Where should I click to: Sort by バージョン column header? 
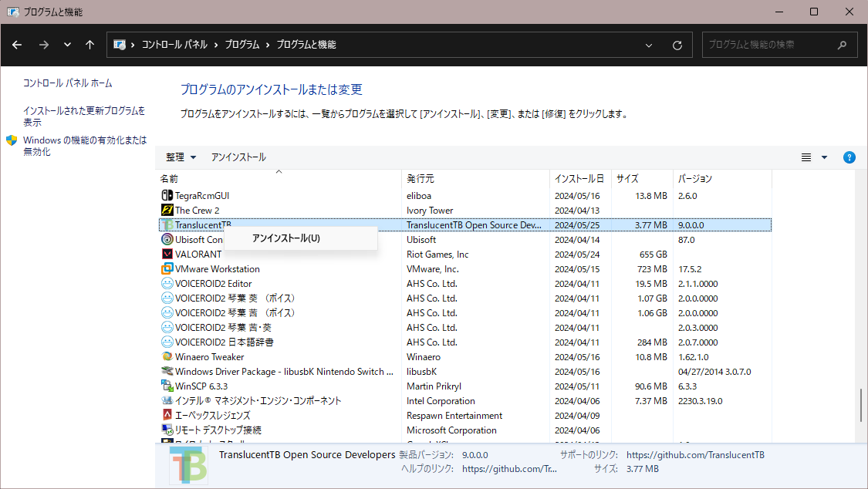tap(722, 179)
